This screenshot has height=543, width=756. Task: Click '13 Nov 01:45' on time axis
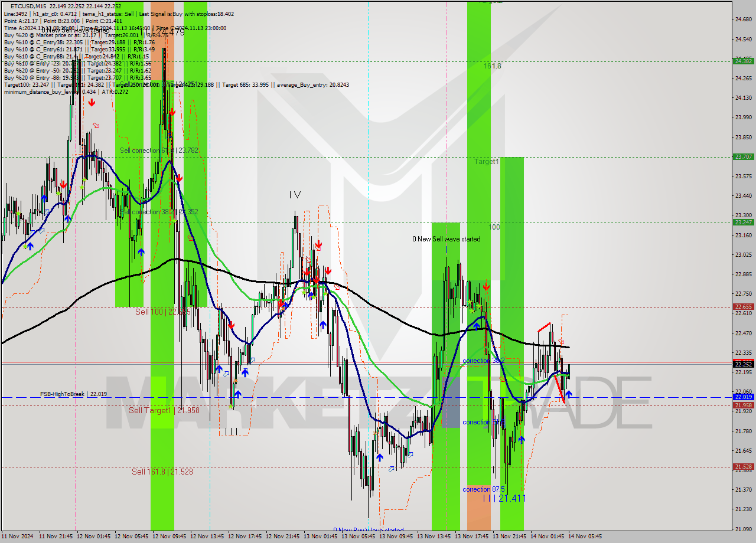(322, 537)
